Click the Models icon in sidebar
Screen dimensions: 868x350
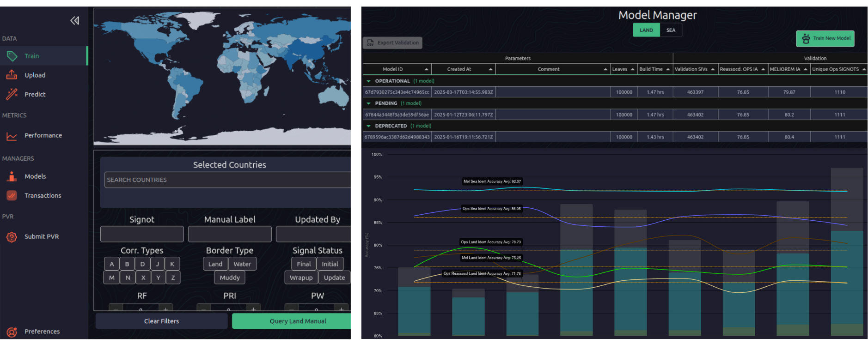coord(12,176)
